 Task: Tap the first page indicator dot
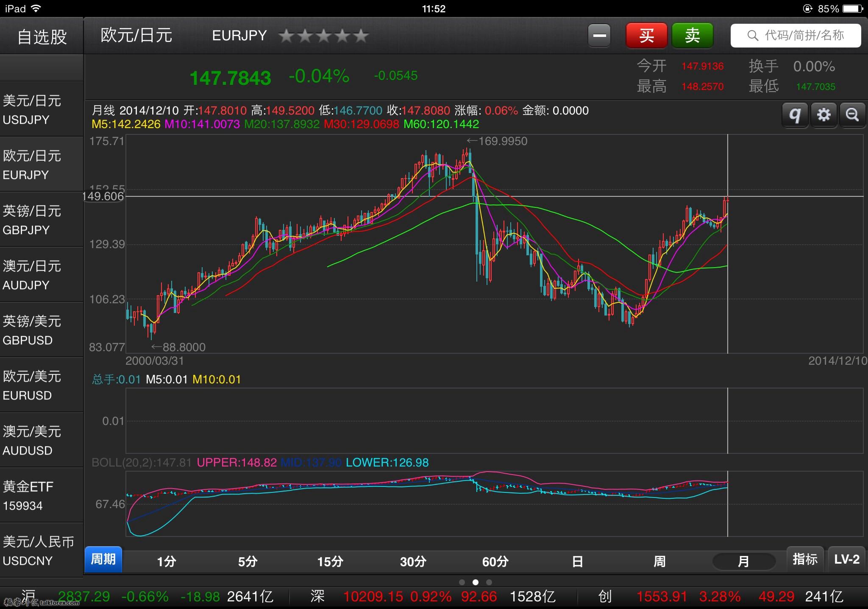point(462,582)
